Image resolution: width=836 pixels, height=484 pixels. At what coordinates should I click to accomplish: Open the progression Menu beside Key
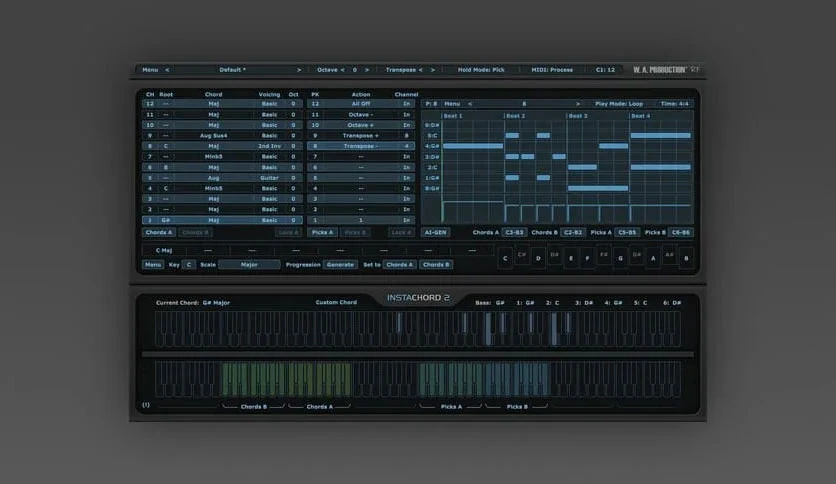point(153,264)
